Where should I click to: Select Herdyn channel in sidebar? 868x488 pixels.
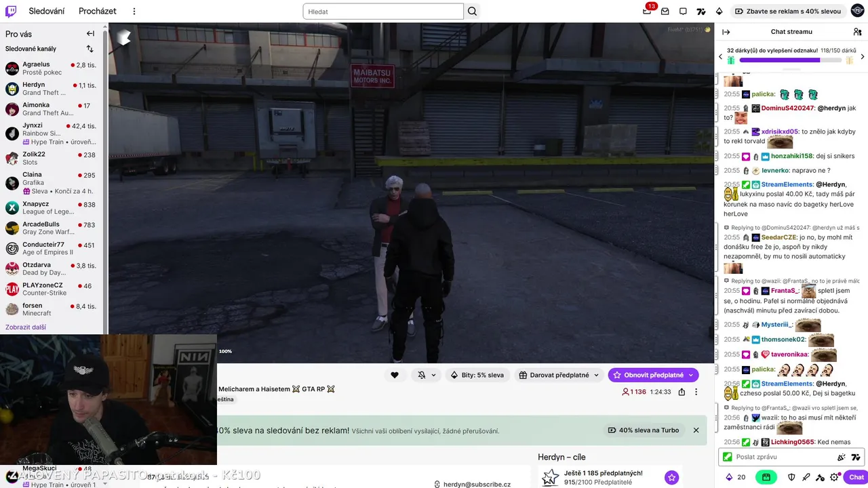[x=51, y=89]
